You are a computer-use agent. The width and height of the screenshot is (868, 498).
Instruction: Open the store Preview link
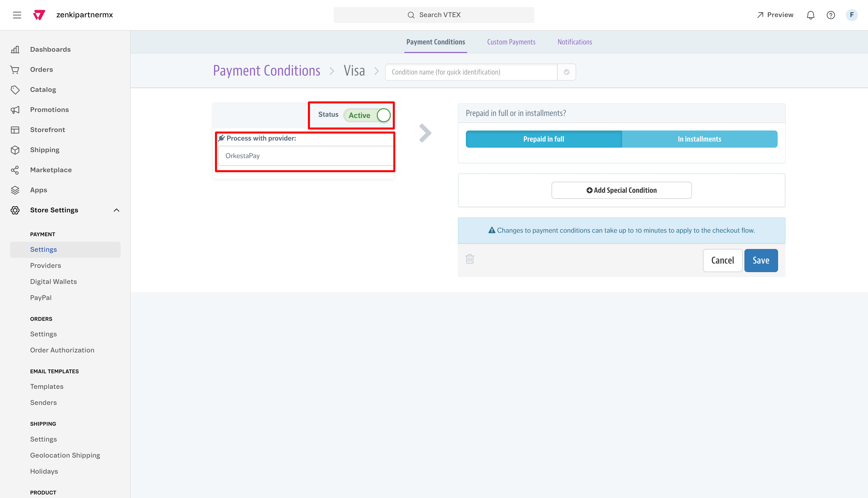pyautogui.click(x=775, y=15)
